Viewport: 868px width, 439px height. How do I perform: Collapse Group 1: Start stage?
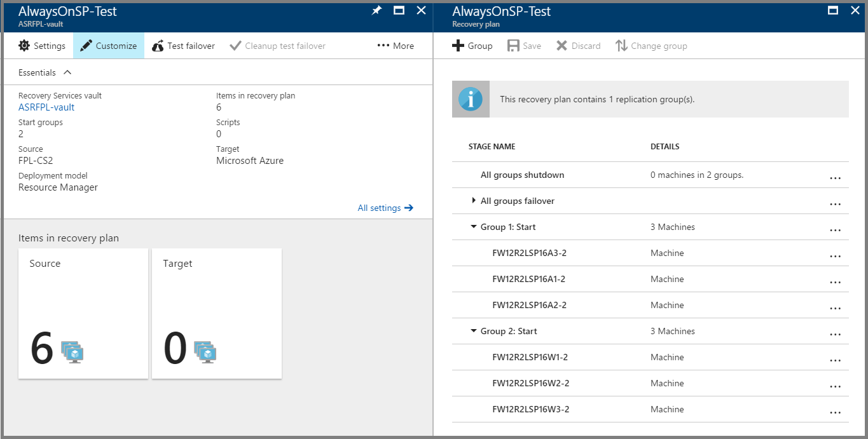(474, 227)
